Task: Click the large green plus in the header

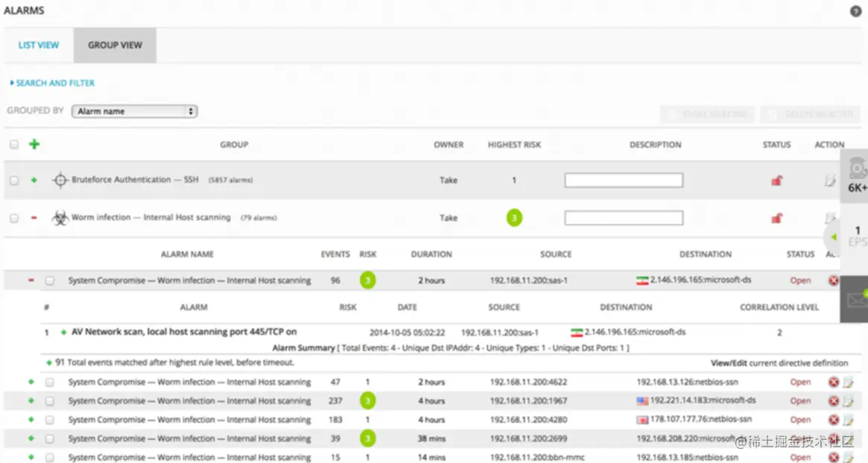Action: [34, 145]
